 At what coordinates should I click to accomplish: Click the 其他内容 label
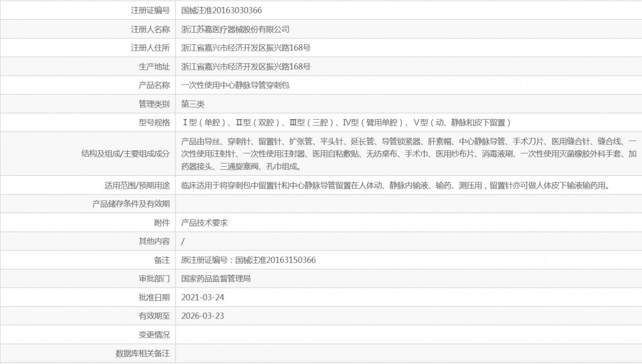click(x=154, y=242)
